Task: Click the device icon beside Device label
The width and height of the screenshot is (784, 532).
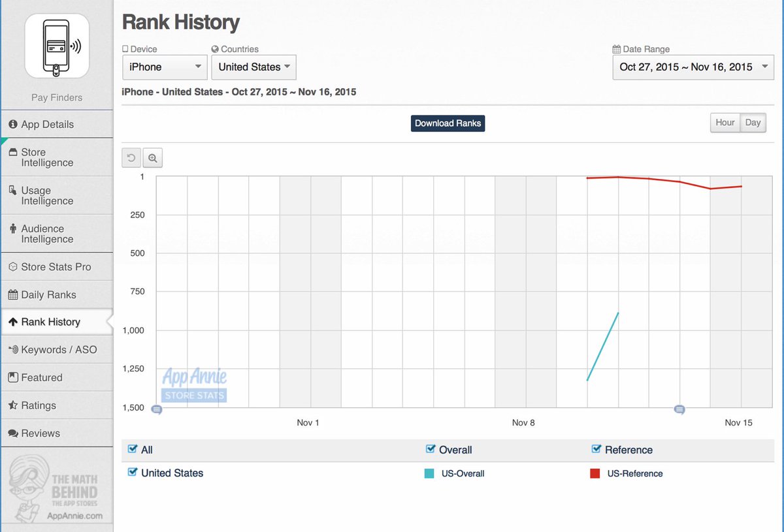Action: [125, 49]
